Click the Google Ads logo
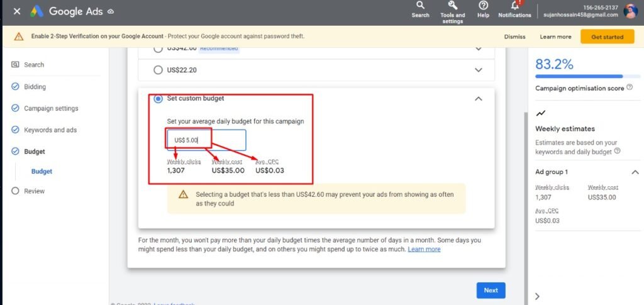This screenshot has width=644, height=305. click(x=37, y=11)
